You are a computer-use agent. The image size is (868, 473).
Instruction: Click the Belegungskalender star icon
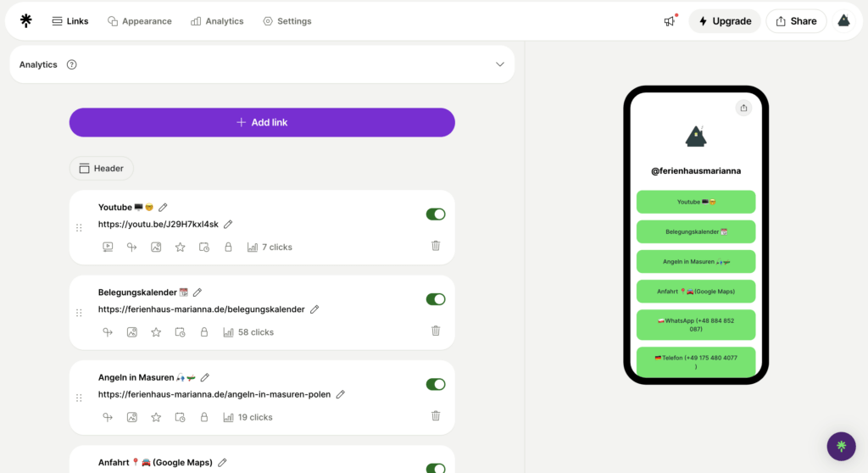(156, 332)
